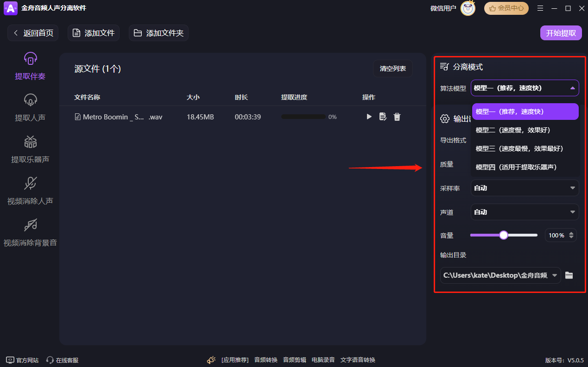Screen dimensions: 588x367
Task: Switch to 提取人声 mode
Action: 30,107
